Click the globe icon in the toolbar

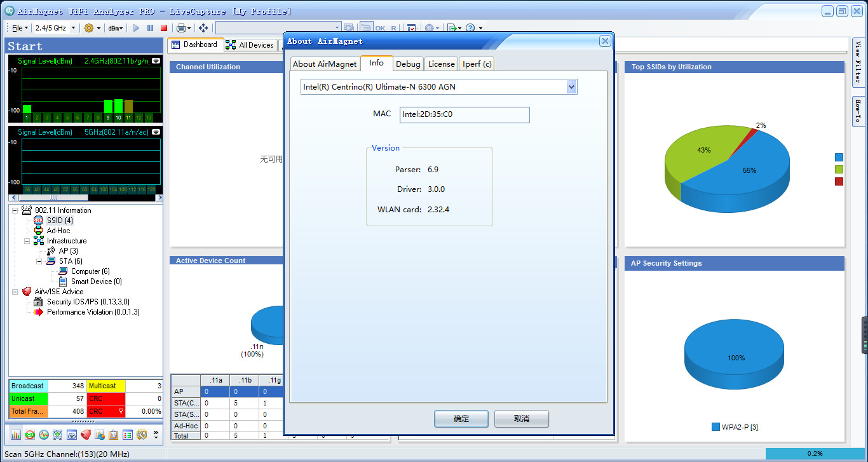tap(429, 28)
